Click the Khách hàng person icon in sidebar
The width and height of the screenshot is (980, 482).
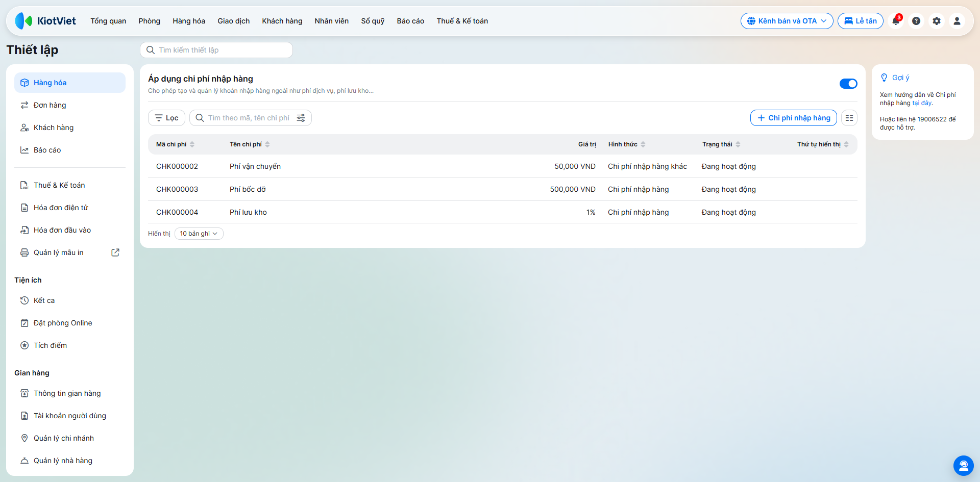24,128
